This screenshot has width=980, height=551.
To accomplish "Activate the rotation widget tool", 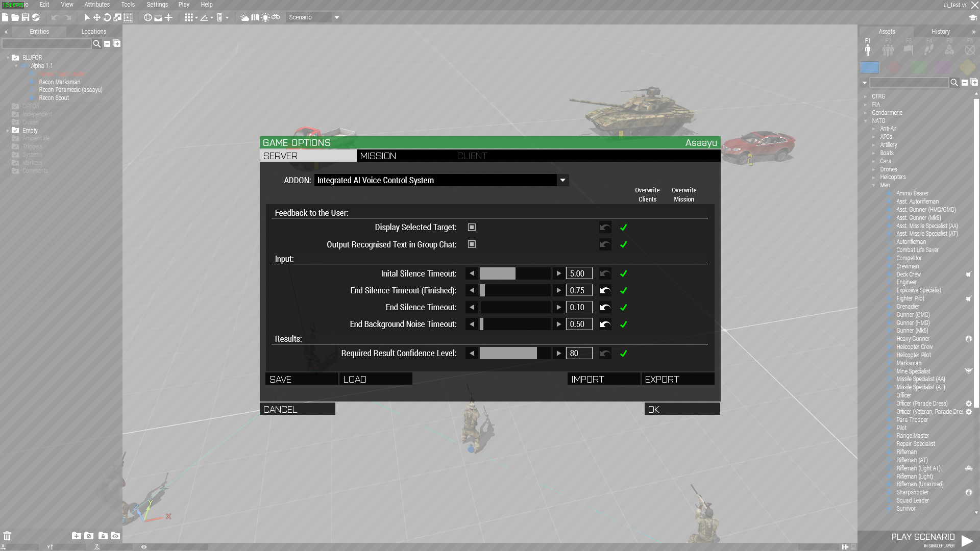I will pos(107,17).
